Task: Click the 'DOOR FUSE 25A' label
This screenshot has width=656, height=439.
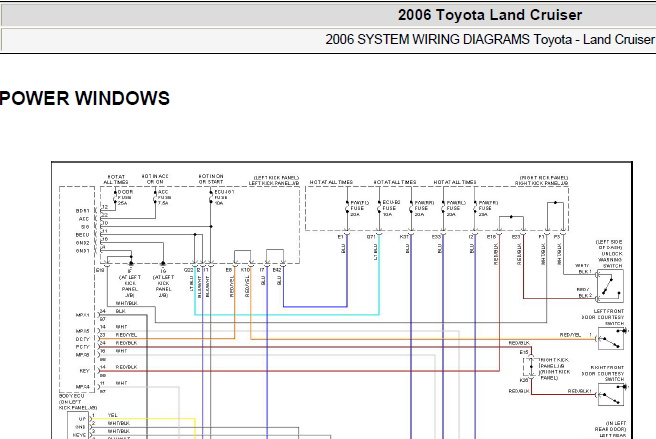Action: pyautogui.click(x=125, y=198)
